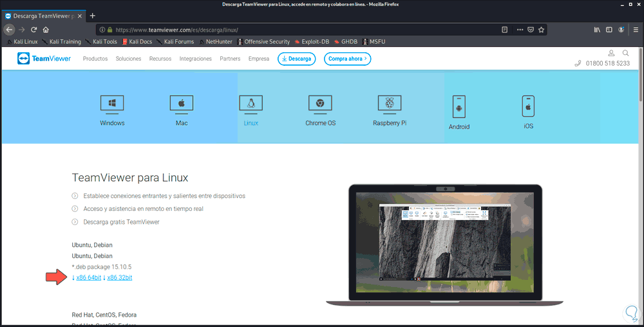
Task: Click the green padlock security icon
Action: point(109,30)
